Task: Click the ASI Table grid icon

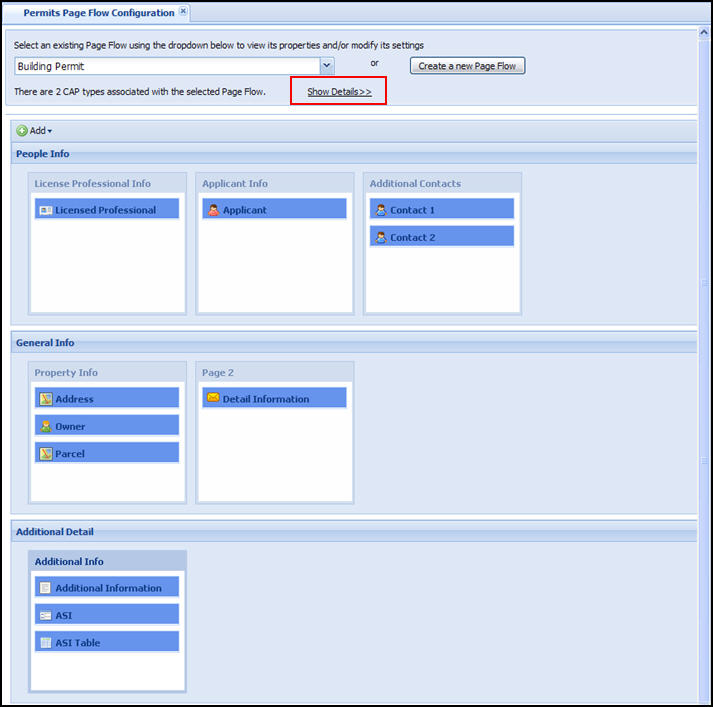Action: [x=45, y=643]
